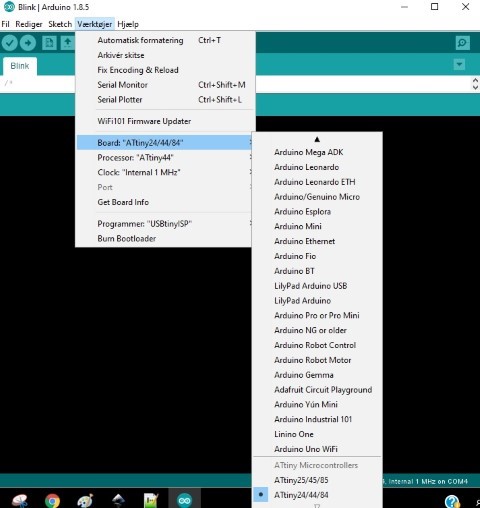The image size is (480, 508).
Task: Click the Open sketch upward-arrow icon
Action: 68,43
